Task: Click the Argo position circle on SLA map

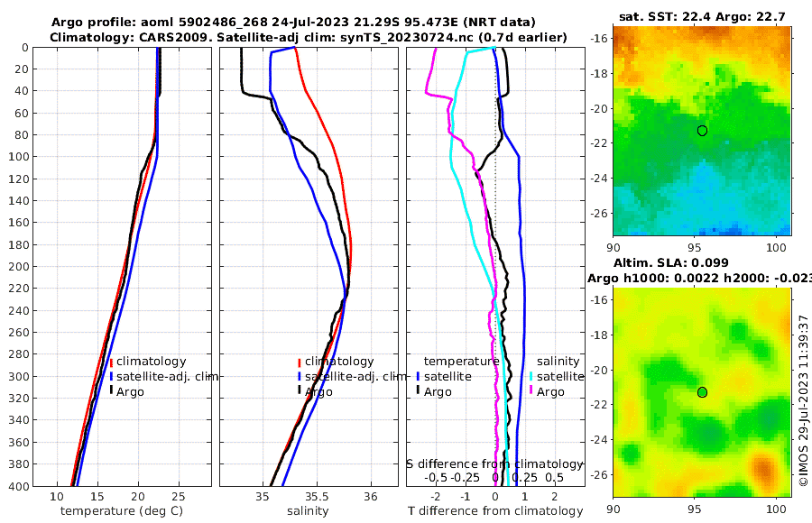Action: pos(702,392)
